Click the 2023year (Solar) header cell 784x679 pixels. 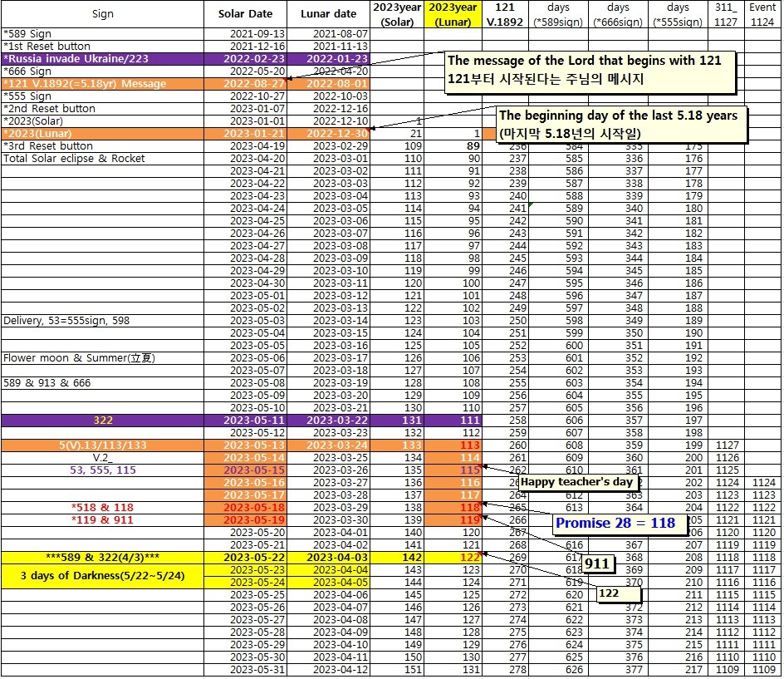click(397, 14)
